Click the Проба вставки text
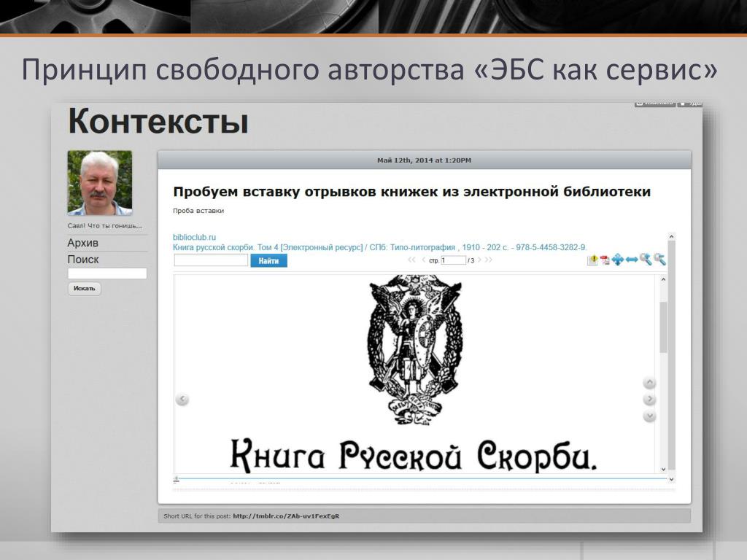The image size is (747, 560). pyautogui.click(x=198, y=211)
